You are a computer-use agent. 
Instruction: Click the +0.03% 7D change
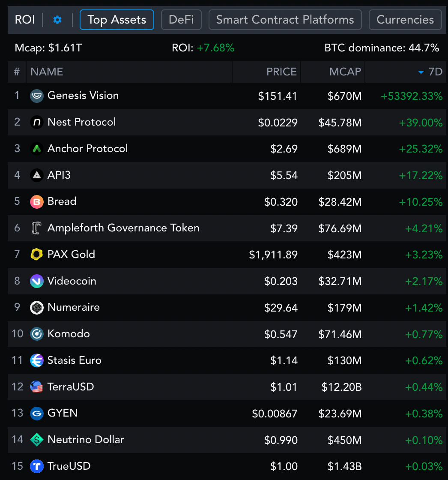coord(424,467)
